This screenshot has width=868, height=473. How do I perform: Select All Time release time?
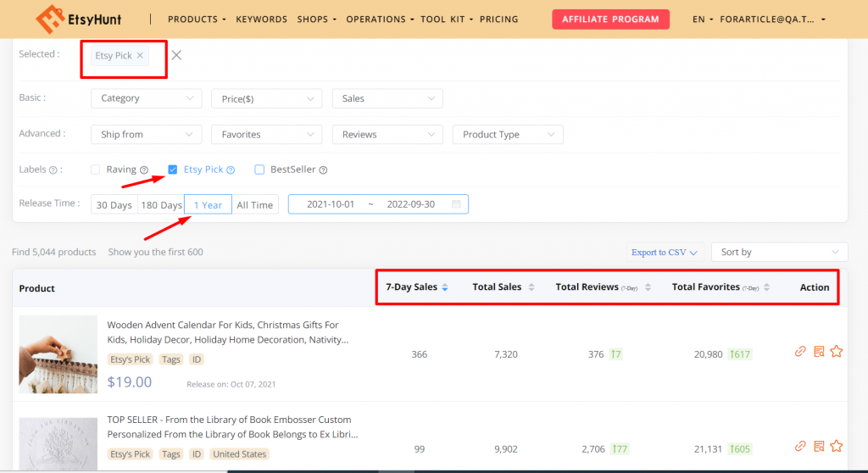254,204
